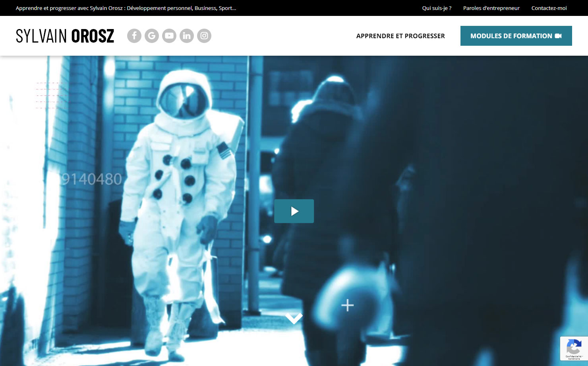Play the hero background video

[x=294, y=211]
